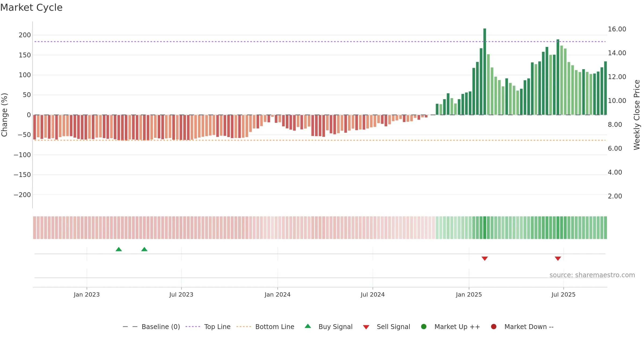Click the Jan 2023 axis label

[x=87, y=294]
